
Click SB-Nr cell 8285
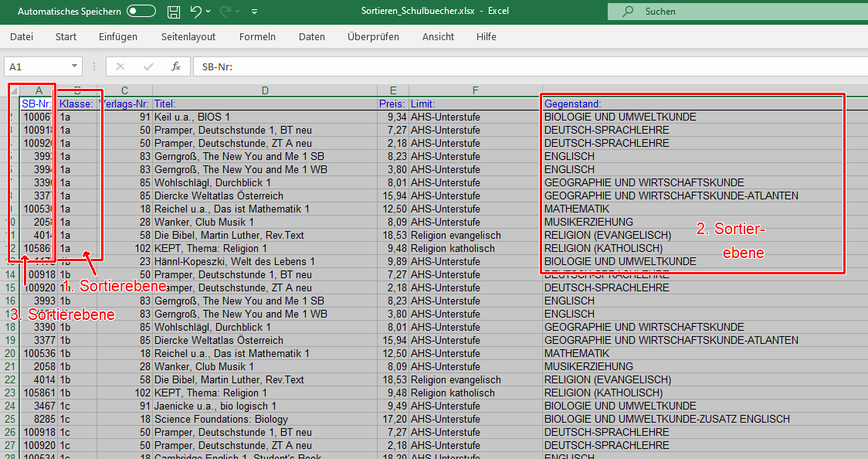(39, 419)
